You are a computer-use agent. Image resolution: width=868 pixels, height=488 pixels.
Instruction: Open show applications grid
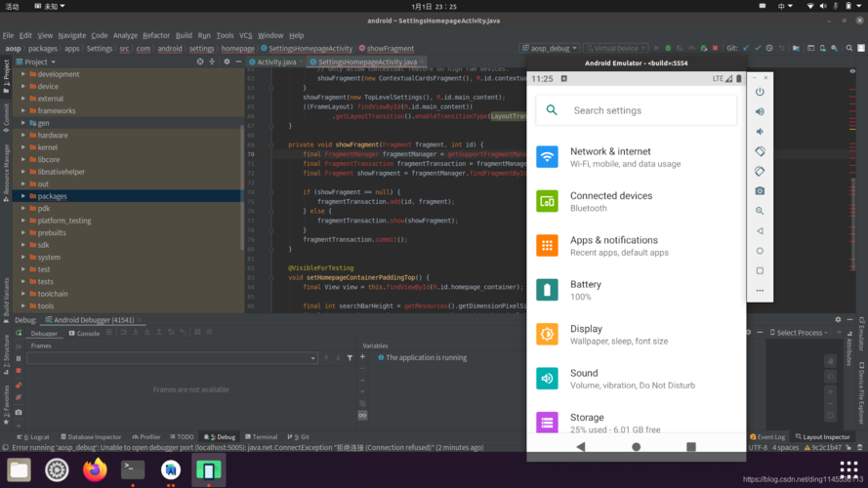pyautogui.click(x=848, y=469)
